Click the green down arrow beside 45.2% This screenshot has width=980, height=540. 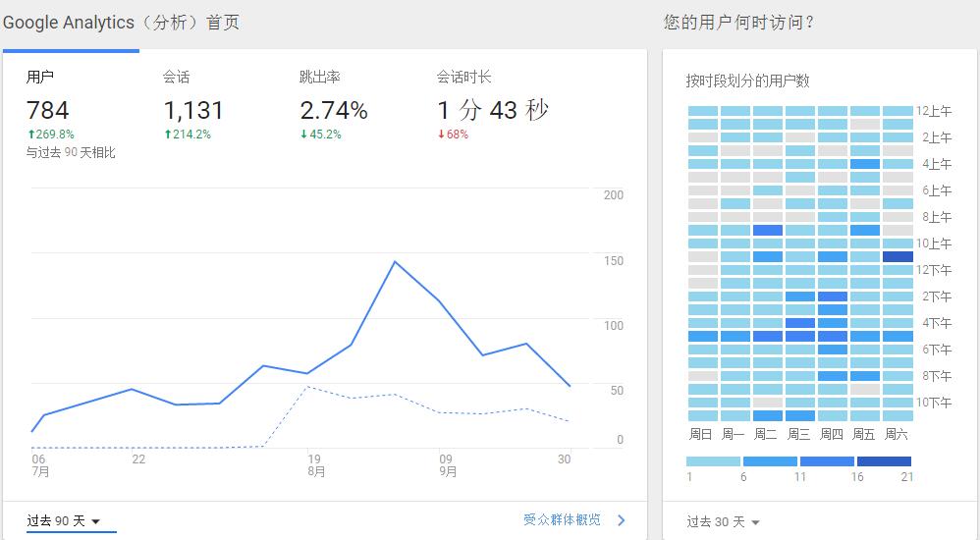[304, 135]
